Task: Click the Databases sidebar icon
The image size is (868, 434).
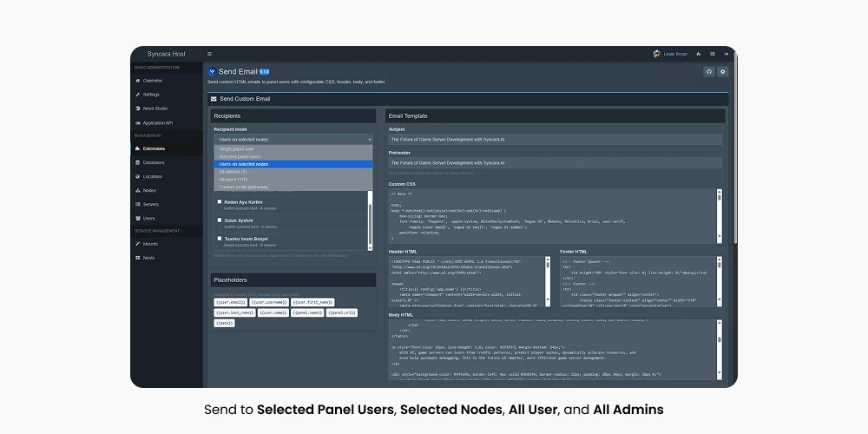Action: coord(138,163)
